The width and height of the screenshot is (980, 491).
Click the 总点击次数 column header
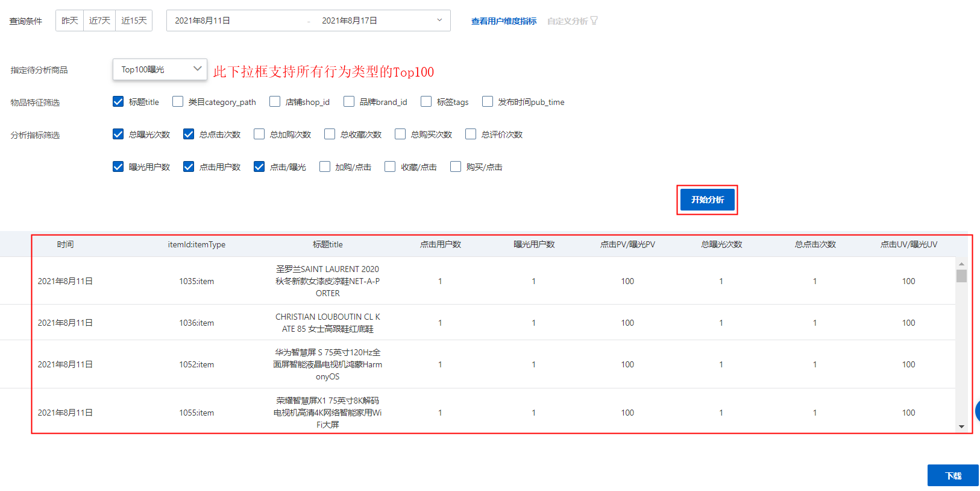815,244
